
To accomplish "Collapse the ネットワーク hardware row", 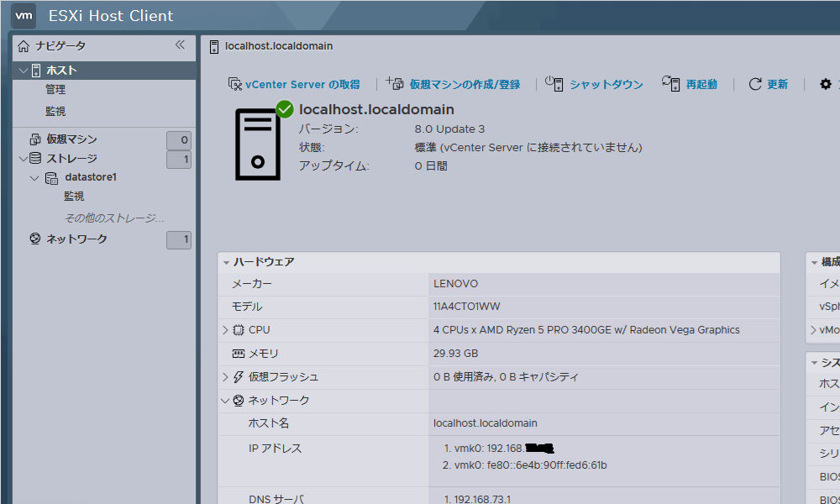I will [x=225, y=401].
